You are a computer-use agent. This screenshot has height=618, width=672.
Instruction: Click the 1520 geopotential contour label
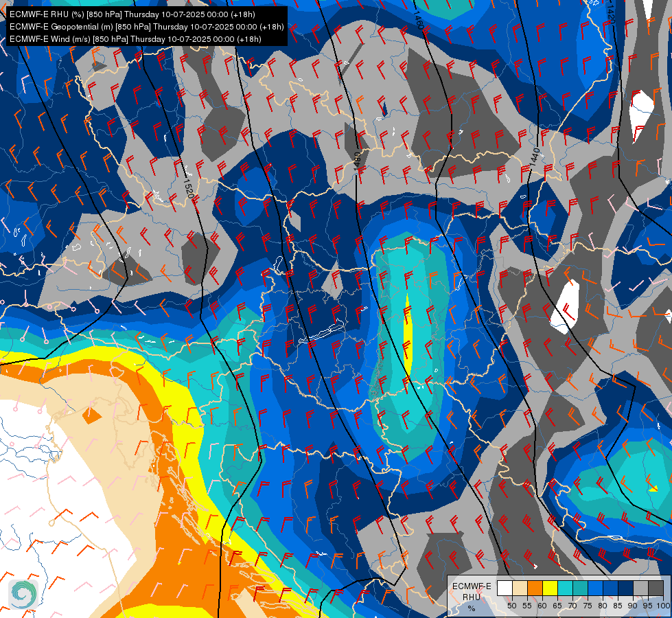[x=189, y=188]
